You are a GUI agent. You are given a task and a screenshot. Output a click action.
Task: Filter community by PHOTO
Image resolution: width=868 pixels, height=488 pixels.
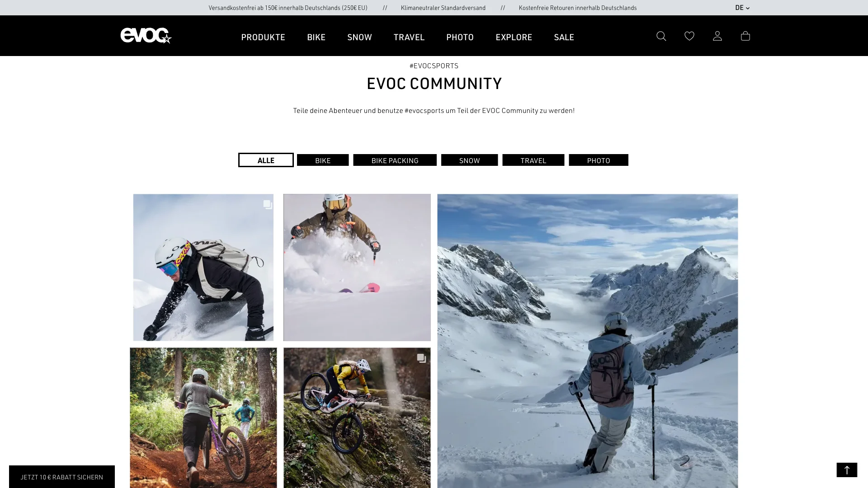pos(598,160)
